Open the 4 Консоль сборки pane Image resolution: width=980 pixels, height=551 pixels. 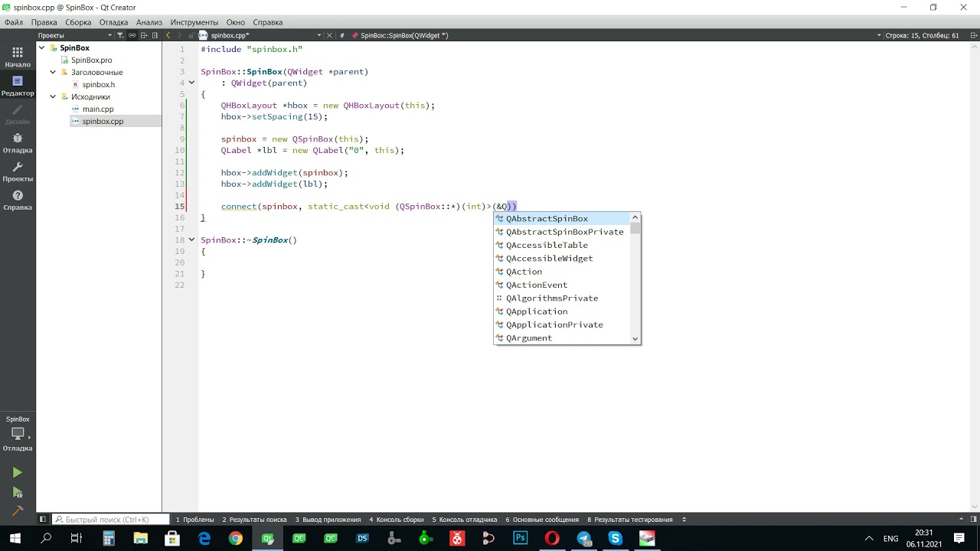396,520
